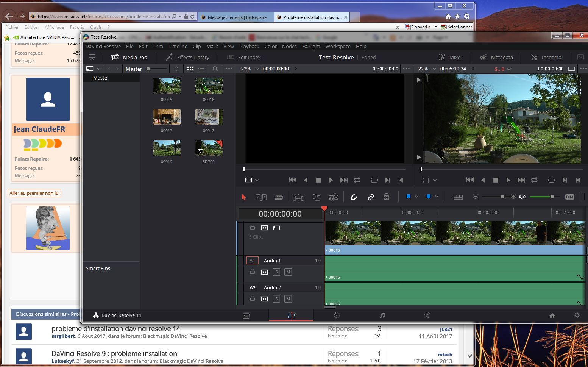Choose the Blade Edit Mode razor tool

point(279,197)
